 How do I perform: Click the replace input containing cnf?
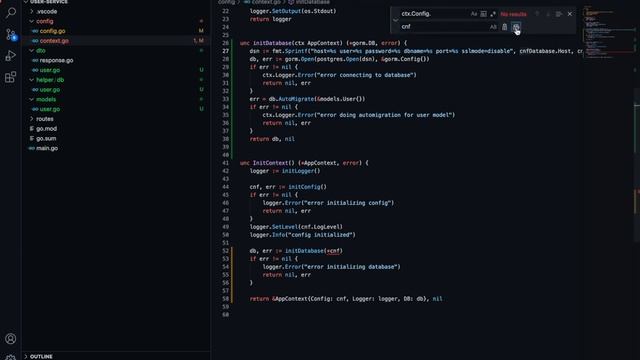pos(444,27)
